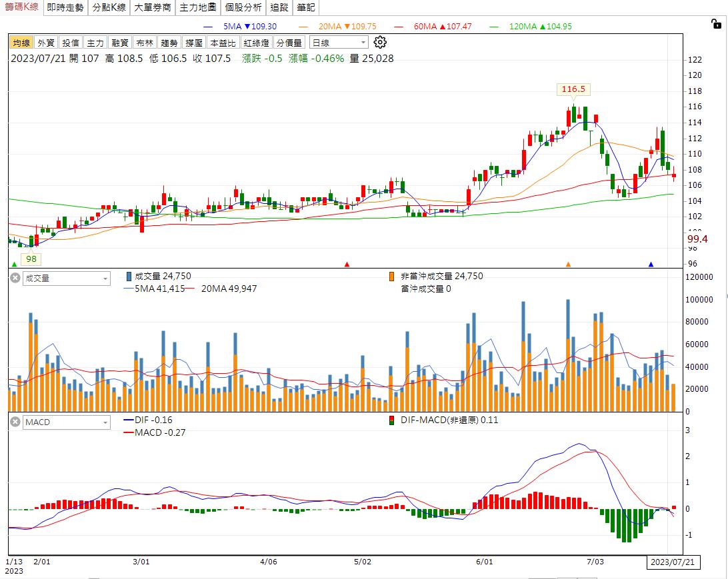Image resolution: width=728 pixels, height=579 pixels.
Task: Turn on the 布林 Bollinger overlay
Action: [145, 43]
